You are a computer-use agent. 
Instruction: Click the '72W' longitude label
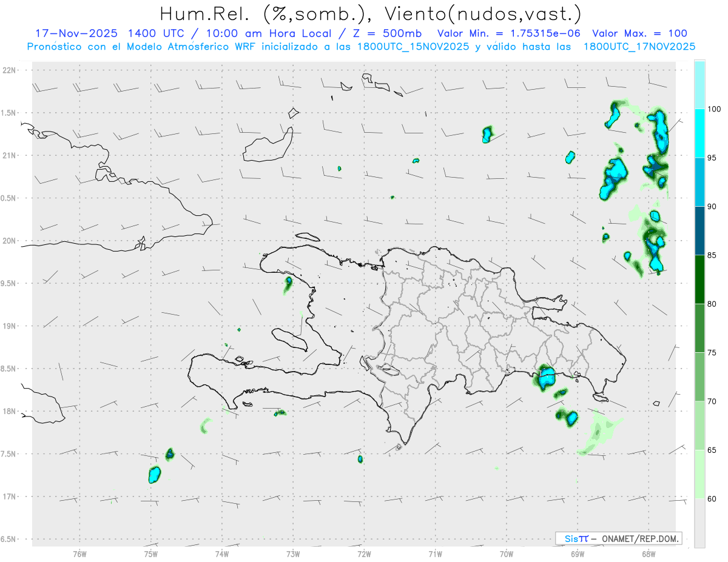pos(365,554)
